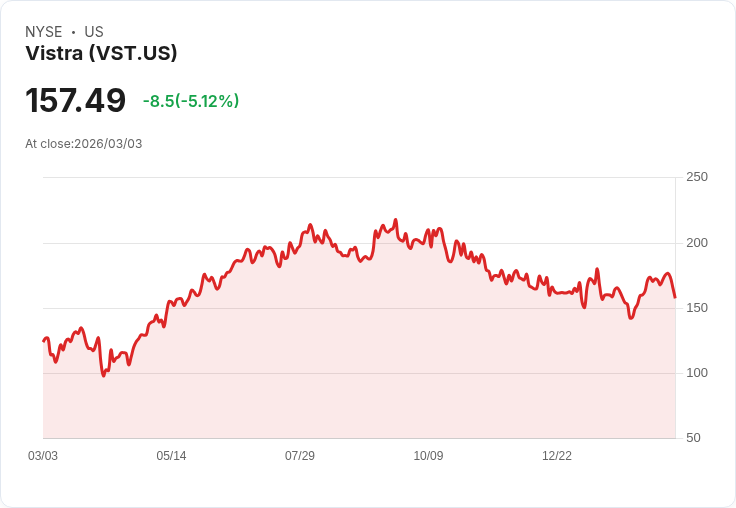Select the 03/03 date on x-axis
736x508 pixels.
tap(43, 456)
